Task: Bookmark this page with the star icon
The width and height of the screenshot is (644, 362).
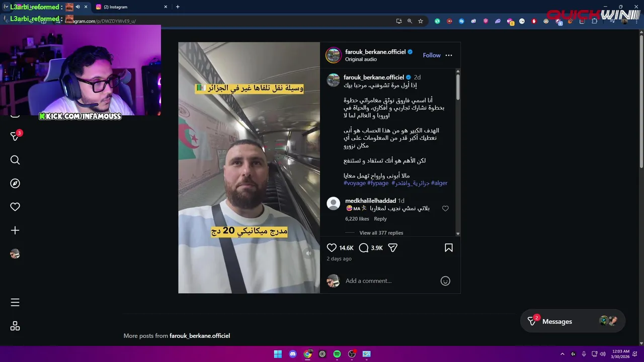Action: 421,21
